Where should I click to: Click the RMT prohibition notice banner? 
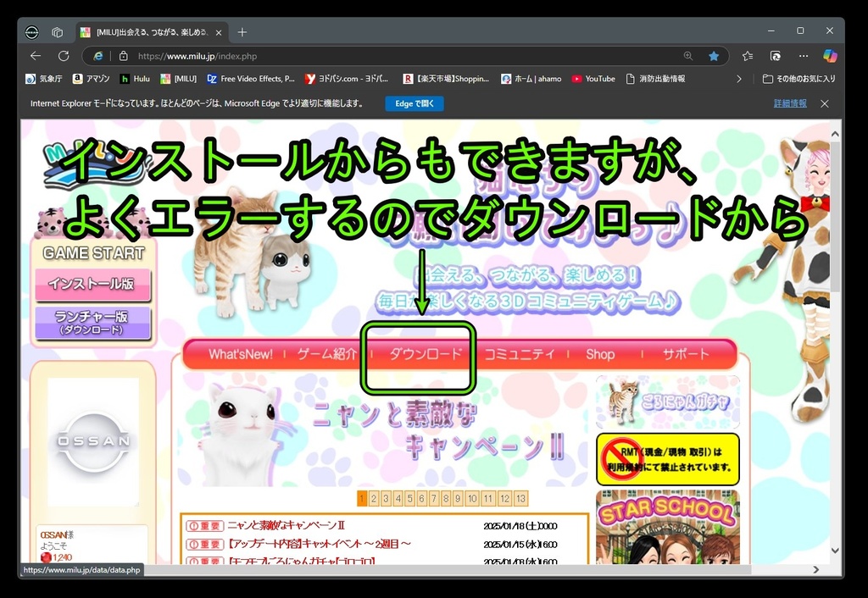668,459
